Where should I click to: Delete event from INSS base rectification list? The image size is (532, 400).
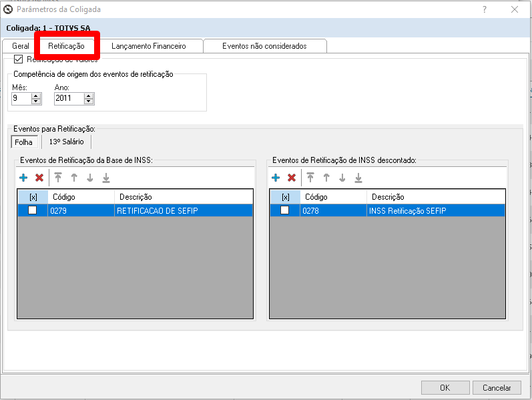click(39, 178)
